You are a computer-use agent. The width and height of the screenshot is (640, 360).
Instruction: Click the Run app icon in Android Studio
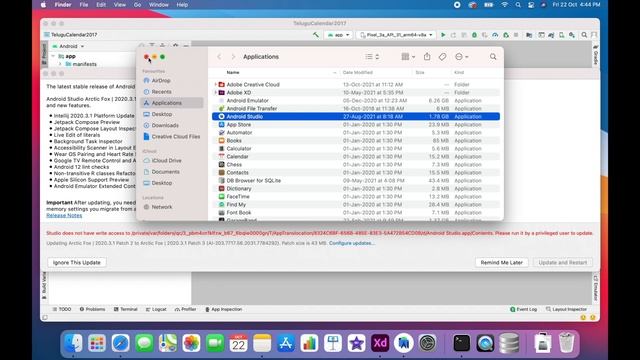tap(443, 35)
